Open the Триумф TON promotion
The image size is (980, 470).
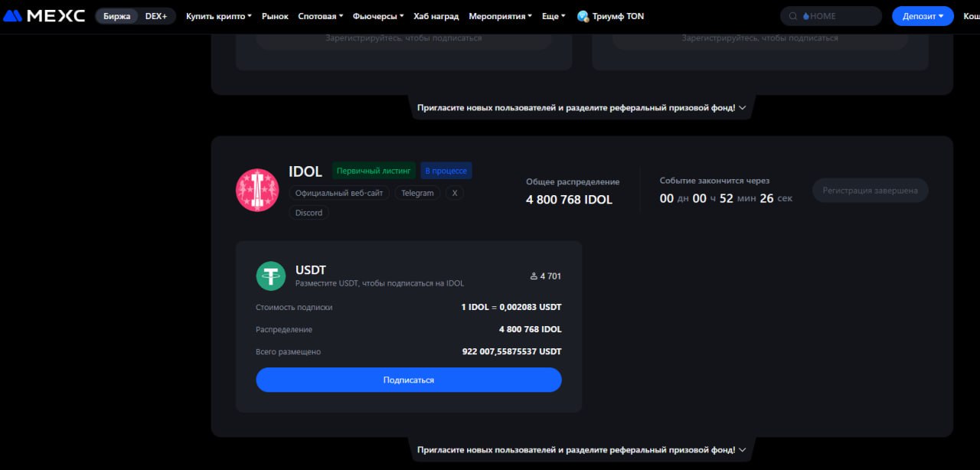pos(610,16)
